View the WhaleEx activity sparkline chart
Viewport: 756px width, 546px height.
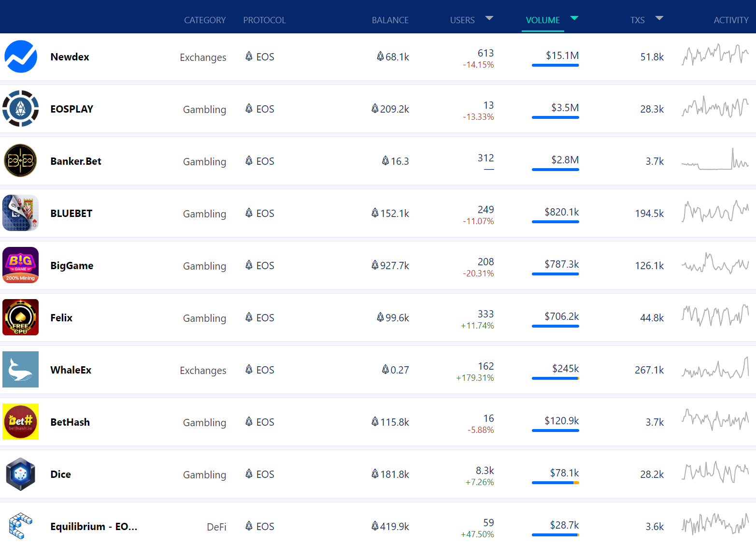coord(715,368)
